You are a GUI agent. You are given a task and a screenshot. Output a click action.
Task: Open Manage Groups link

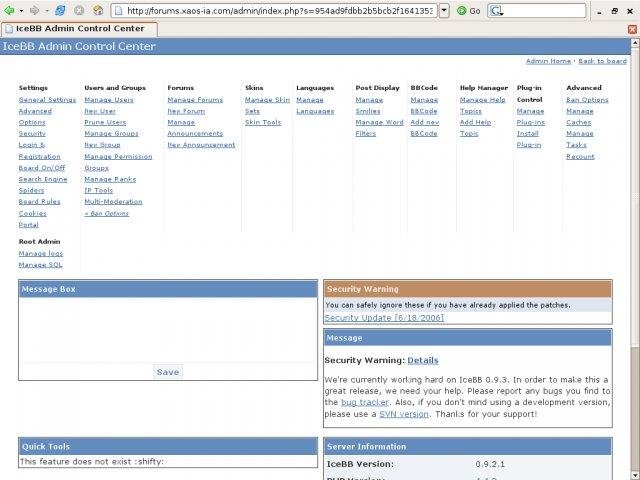[x=111, y=134]
